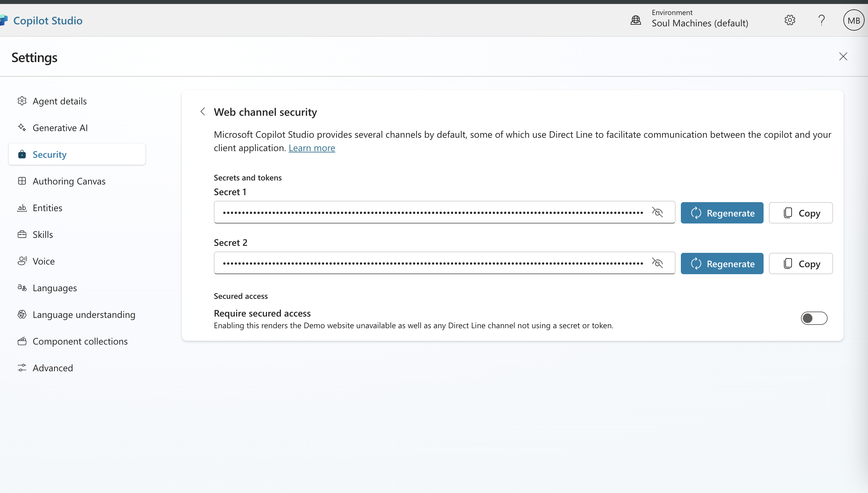868x493 pixels.
Task: Go back using the chevron beside Web channel security
Action: tap(203, 112)
